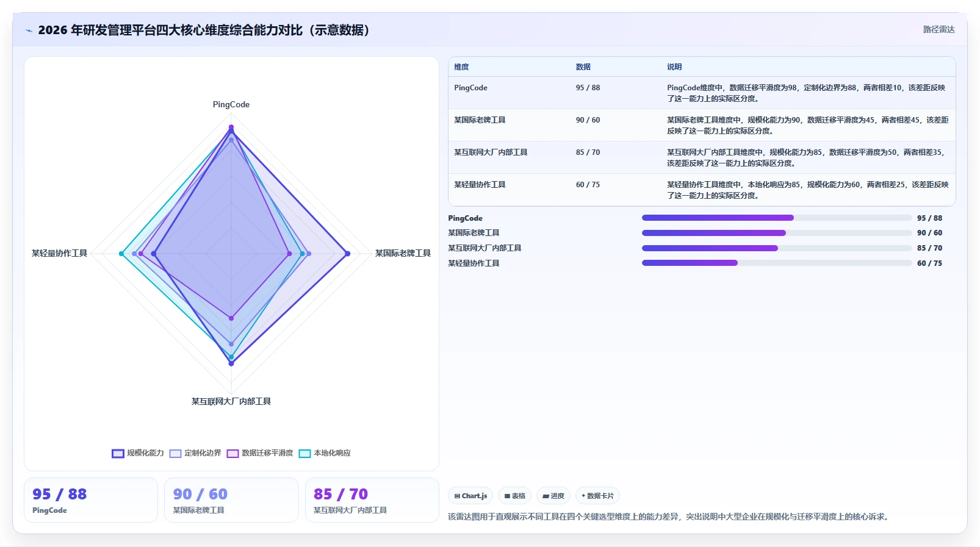Select the PingCode row in the table

pyautogui.click(x=702, y=93)
